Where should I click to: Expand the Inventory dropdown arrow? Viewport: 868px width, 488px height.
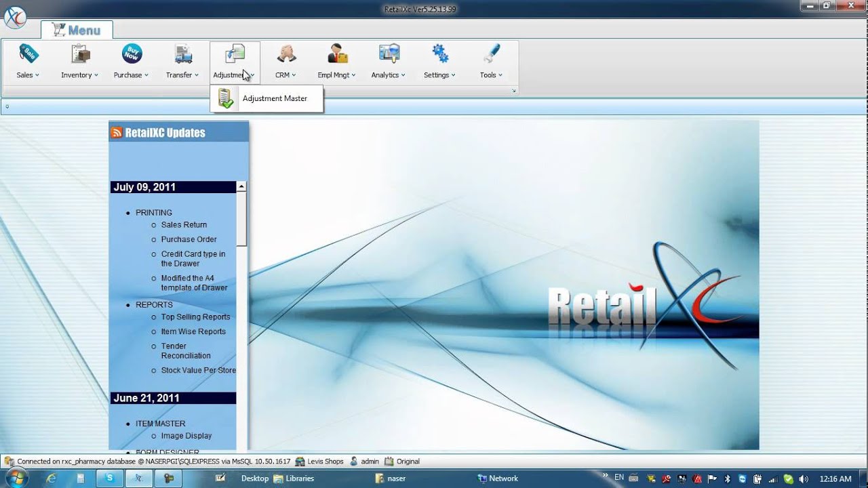(96, 75)
